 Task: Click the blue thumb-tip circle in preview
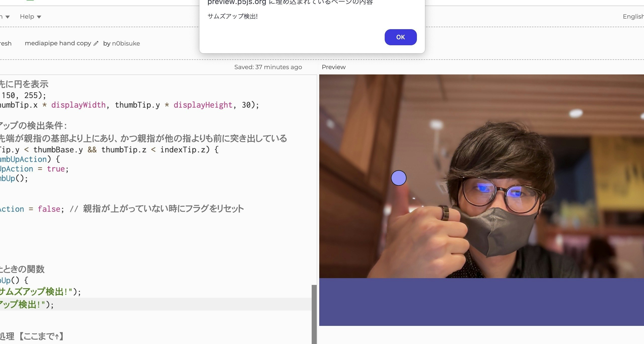[398, 178]
